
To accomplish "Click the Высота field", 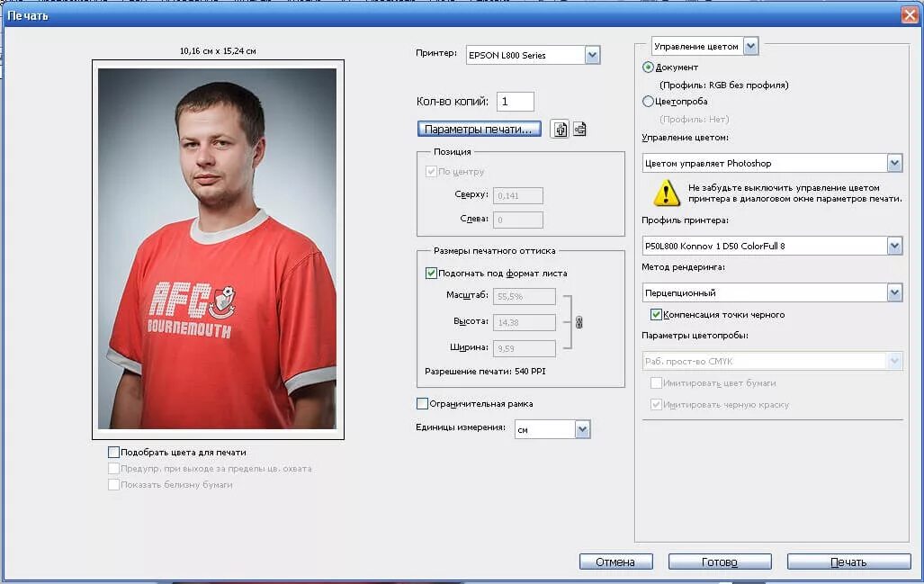I will coord(525,322).
